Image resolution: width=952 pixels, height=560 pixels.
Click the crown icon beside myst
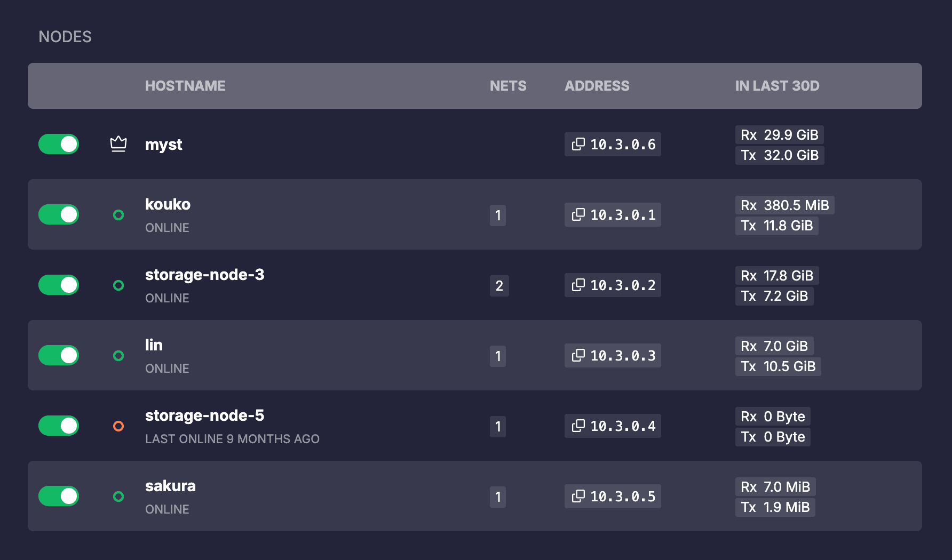[x=118, y=144]
